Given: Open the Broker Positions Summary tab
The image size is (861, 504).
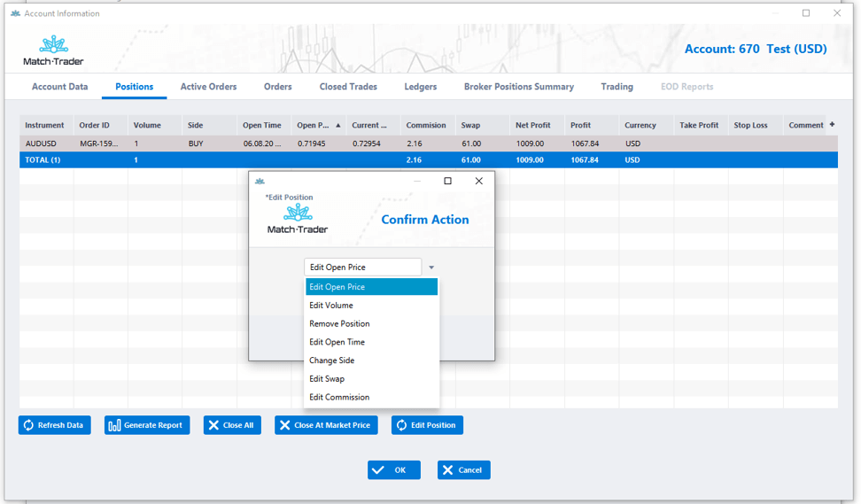Looking at the screenshot, I should [518, 87].
